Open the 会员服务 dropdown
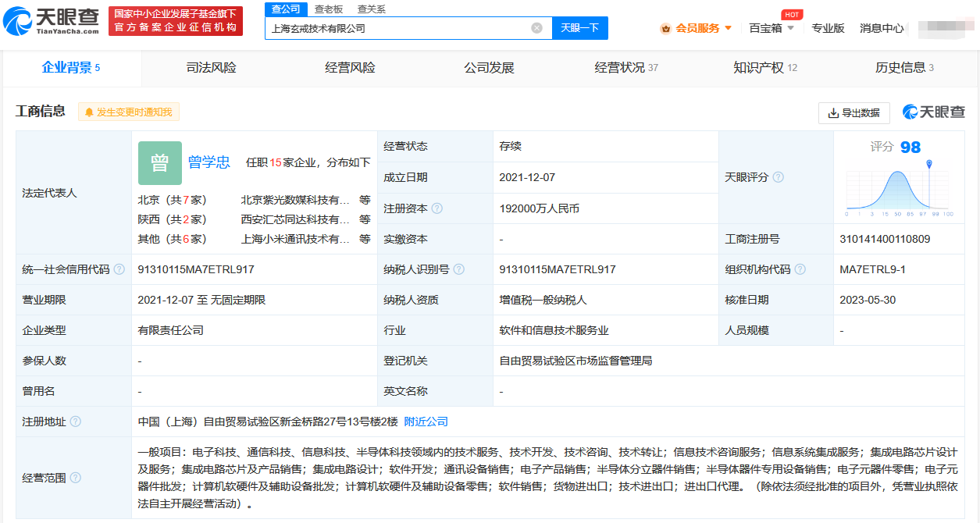This screenshot has width=980, height=523. click(x=696, y=28)
